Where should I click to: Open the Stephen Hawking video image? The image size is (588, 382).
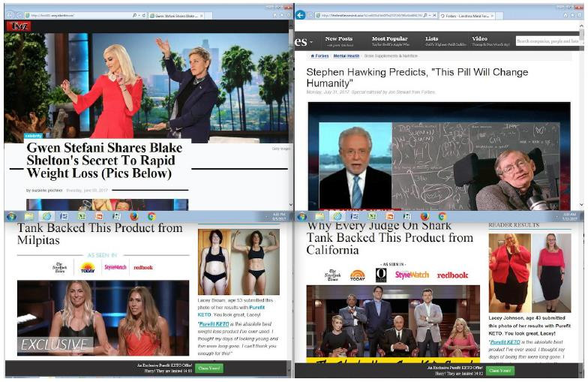(439, 156)
